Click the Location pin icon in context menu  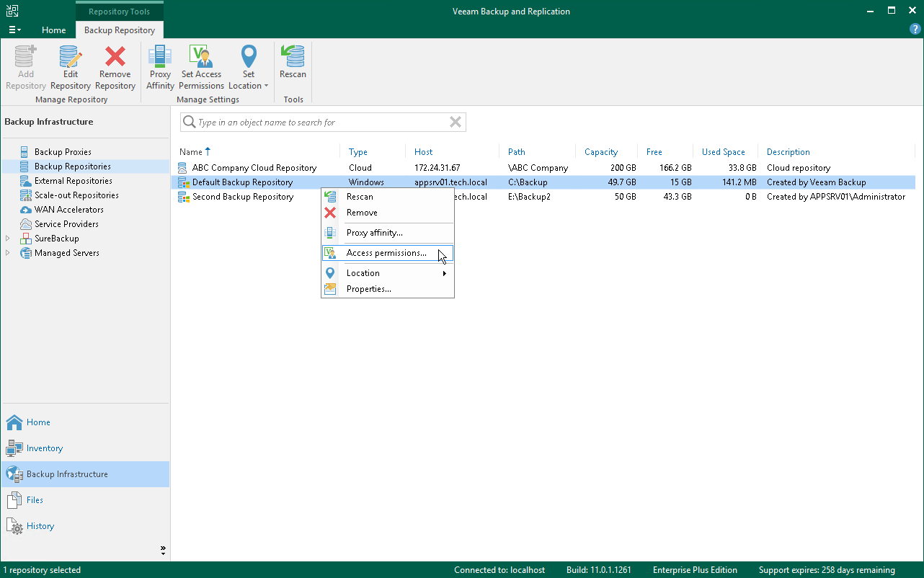coord(330,273)
